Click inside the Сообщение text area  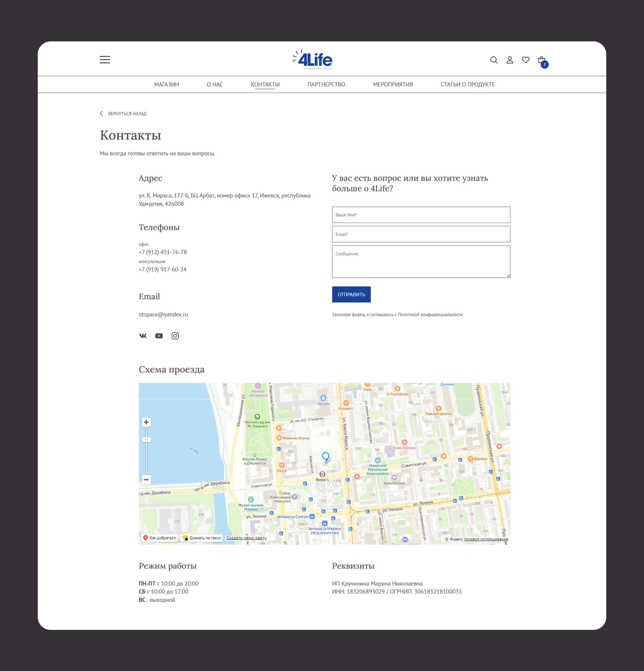point(421,262)
